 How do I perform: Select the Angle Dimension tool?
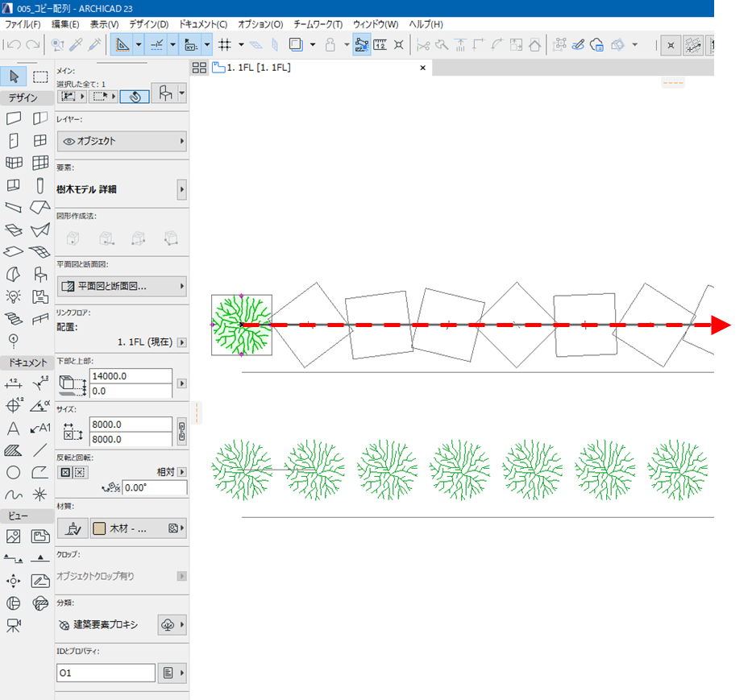click(x=40, y=406)
